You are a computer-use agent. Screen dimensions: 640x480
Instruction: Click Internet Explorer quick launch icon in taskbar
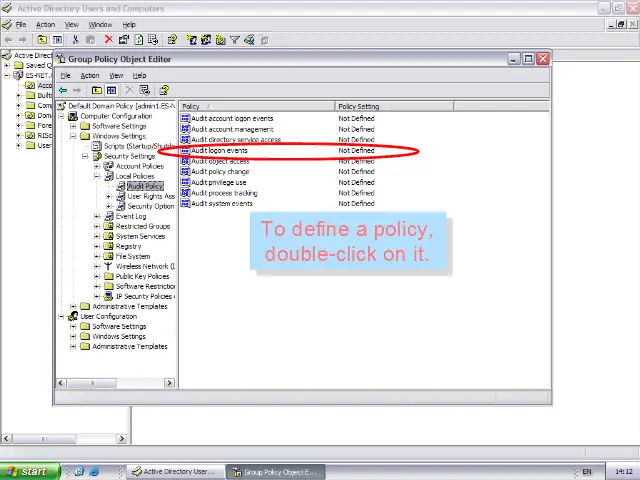[x=94, y=471]
